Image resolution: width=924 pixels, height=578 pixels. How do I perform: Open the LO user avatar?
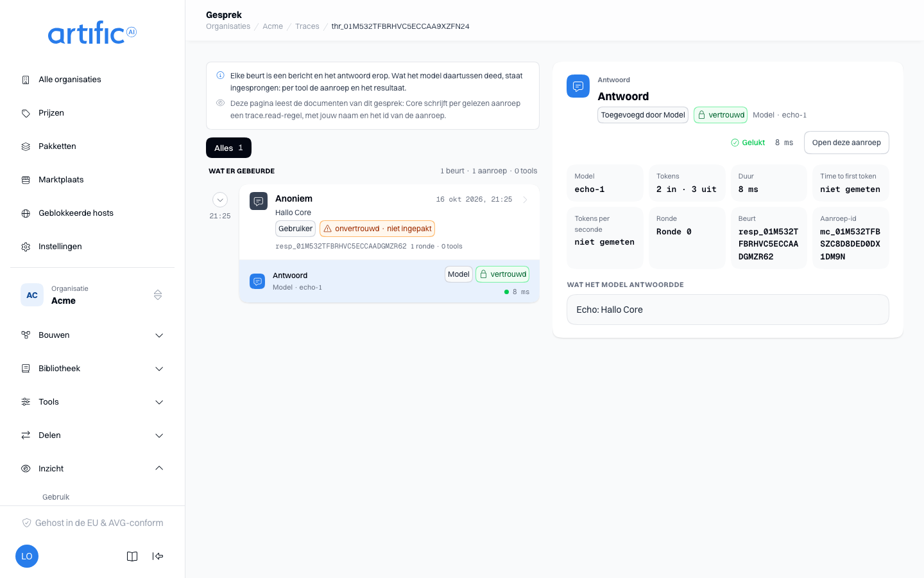(x=27, y=556)
